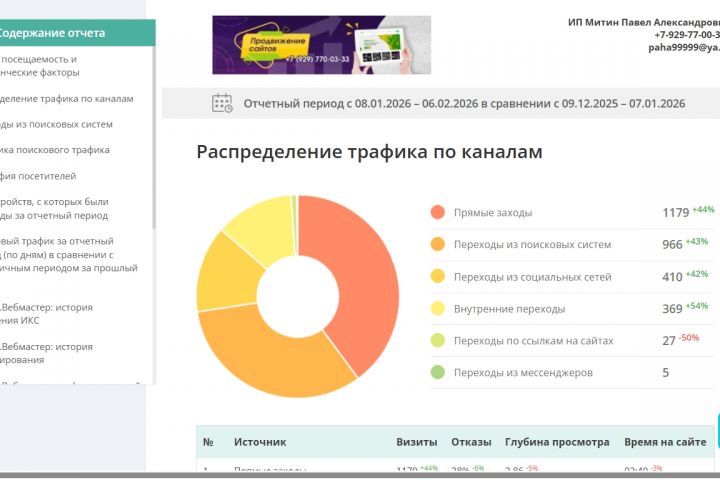The height and width of the screenshot is (480, 720).
Task: Open sidebar item on daily search traffic comparison
Action: pos(69,254)
